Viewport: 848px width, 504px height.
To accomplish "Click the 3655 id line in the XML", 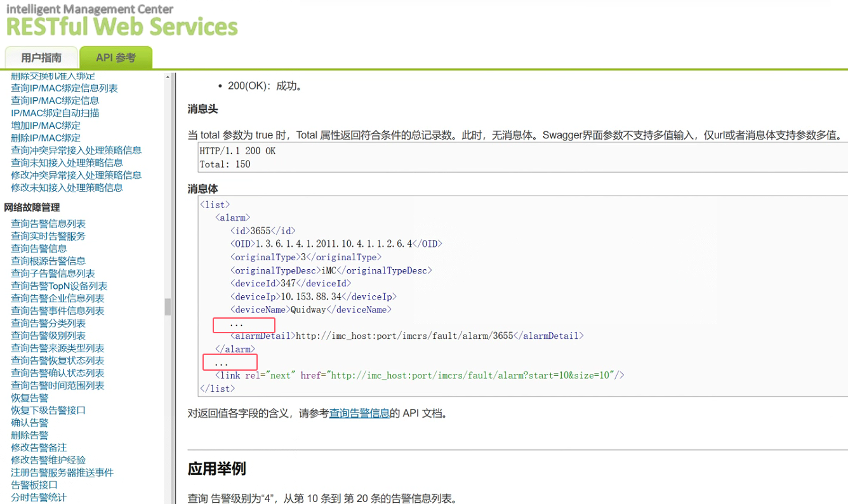I will pyautogui.click(x=263, y=231).
